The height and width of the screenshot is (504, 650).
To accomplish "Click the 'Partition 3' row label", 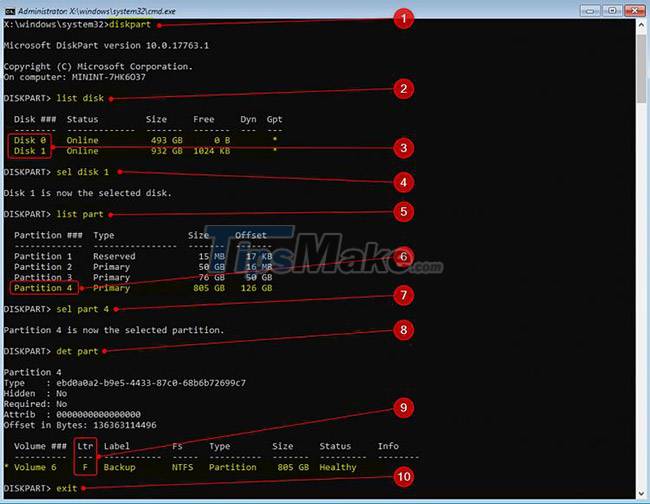I will (43, 277).
